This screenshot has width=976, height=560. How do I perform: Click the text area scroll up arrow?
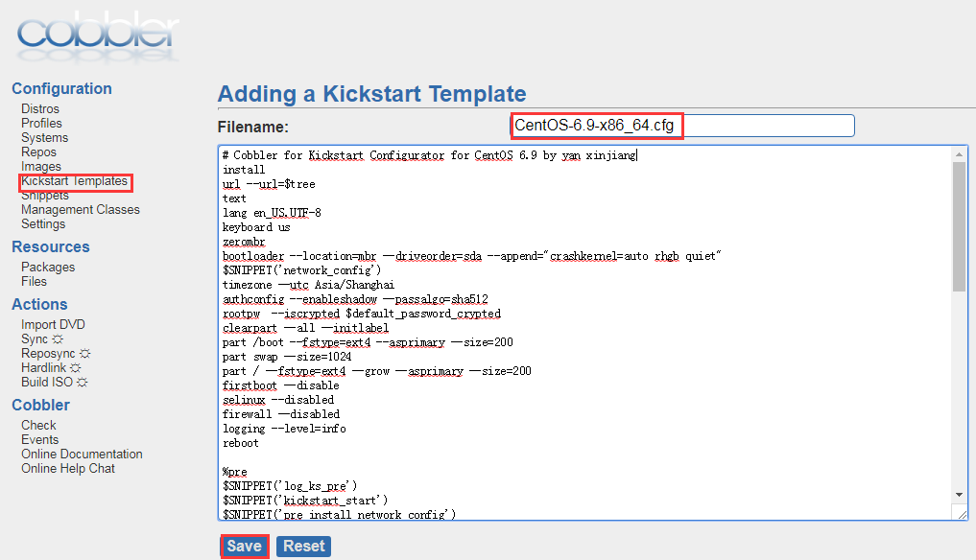tap(959, 154)
